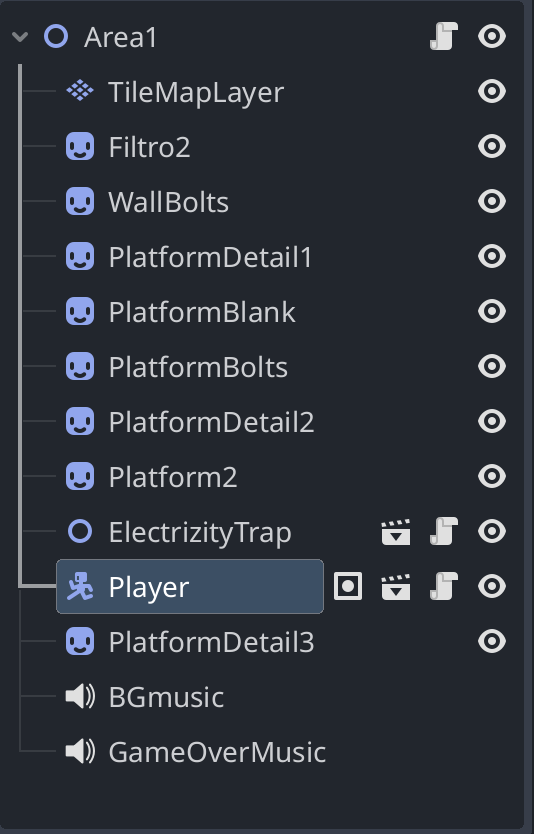Hide the TileMapLayer node

[x=491, y=91]
